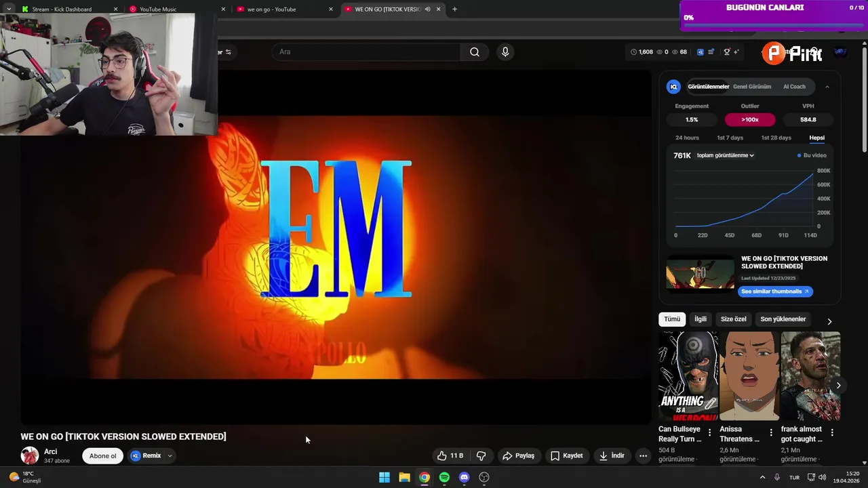This screenshot has width=868, height=488.
Task: Toggle Bu video chart legend
Action: tap(812, 155)
